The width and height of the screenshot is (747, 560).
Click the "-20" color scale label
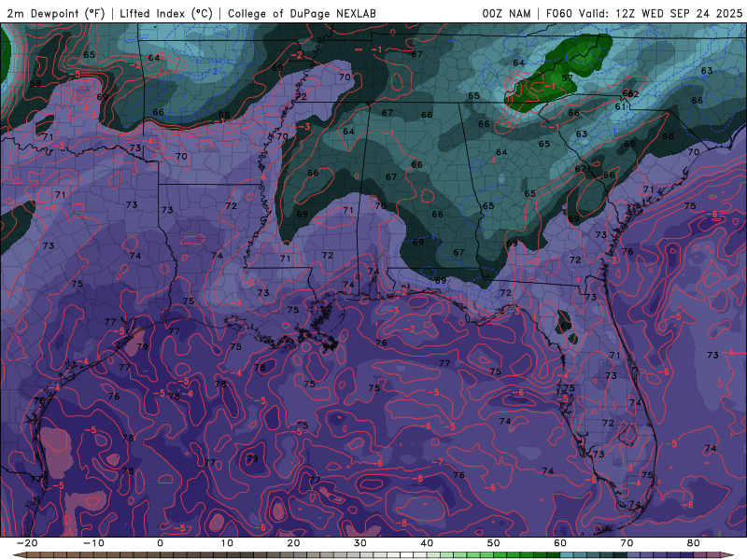coord(27,543)
